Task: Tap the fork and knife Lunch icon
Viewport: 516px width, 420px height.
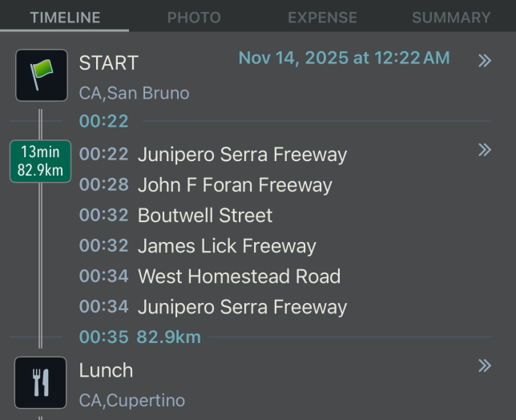Action: (x=41, y=383)
